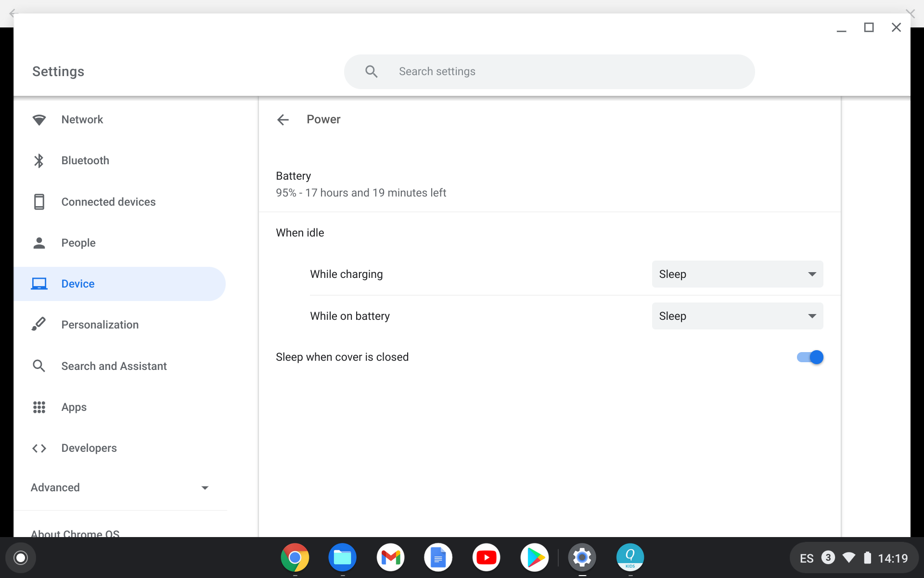Click the Bluetooth icon in sidebar
924x578 pixels.
pyautogui.click(x=39, y=161)
